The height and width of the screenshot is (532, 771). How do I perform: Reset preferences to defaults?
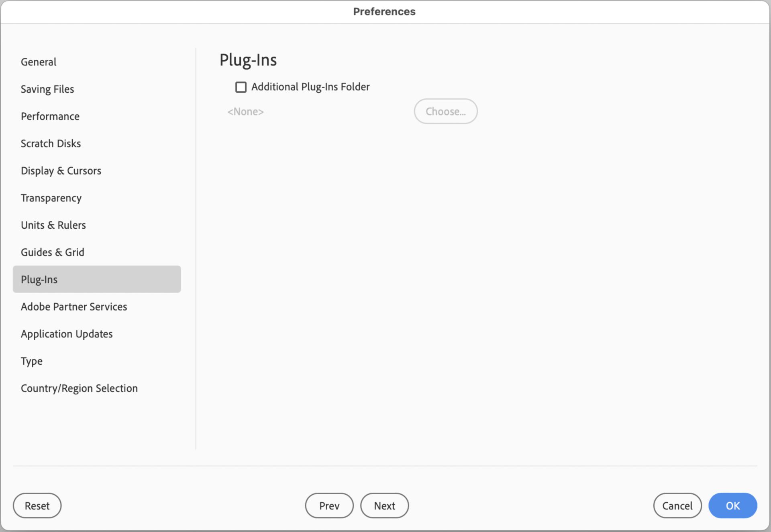coord(37,505)
